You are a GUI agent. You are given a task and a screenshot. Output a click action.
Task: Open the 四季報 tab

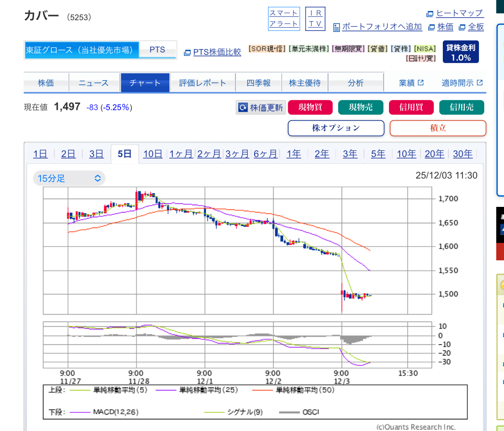click(258, 83)
